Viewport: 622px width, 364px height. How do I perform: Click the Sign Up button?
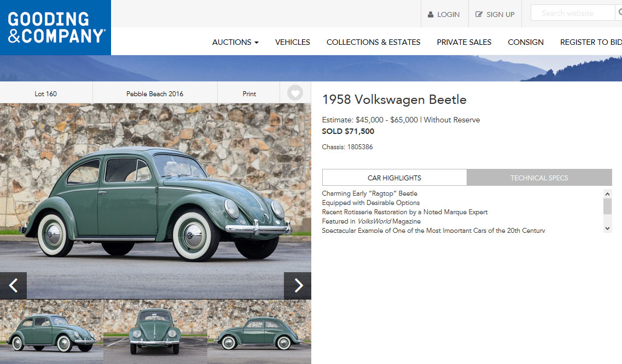pos(495,14)
